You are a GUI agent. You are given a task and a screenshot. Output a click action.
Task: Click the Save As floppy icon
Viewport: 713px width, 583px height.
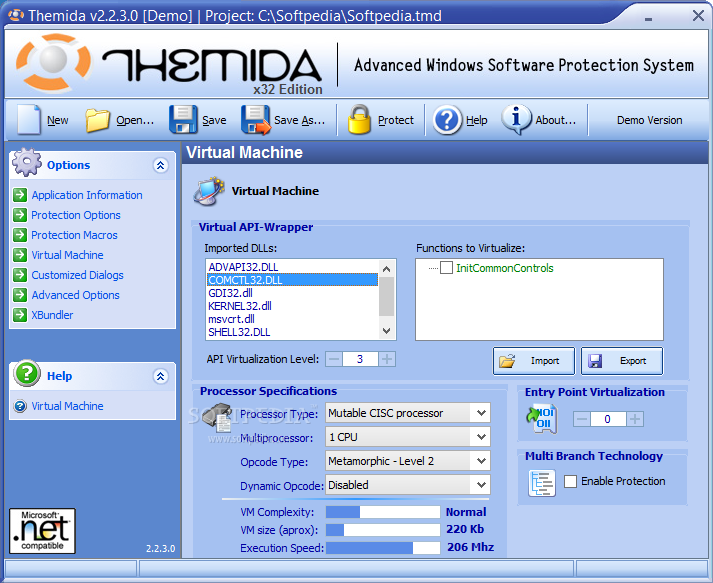pyautogui.click(x=256, y=120)
